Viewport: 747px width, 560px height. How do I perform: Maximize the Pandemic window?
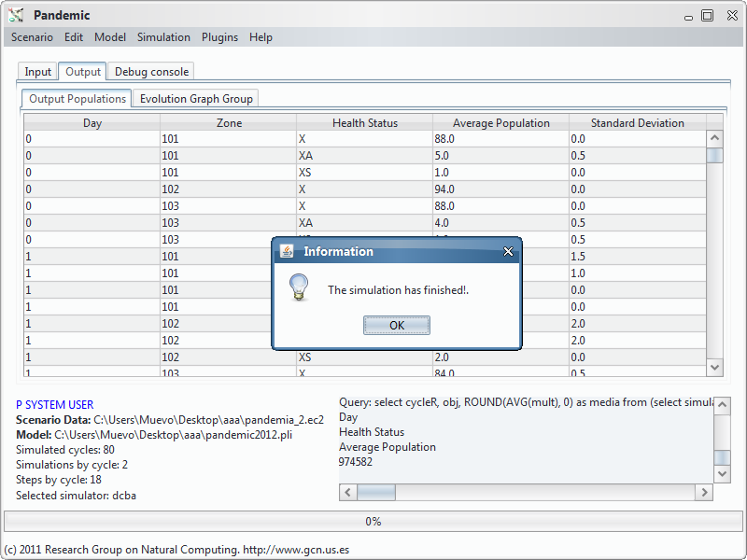click(x=708, y=16)
